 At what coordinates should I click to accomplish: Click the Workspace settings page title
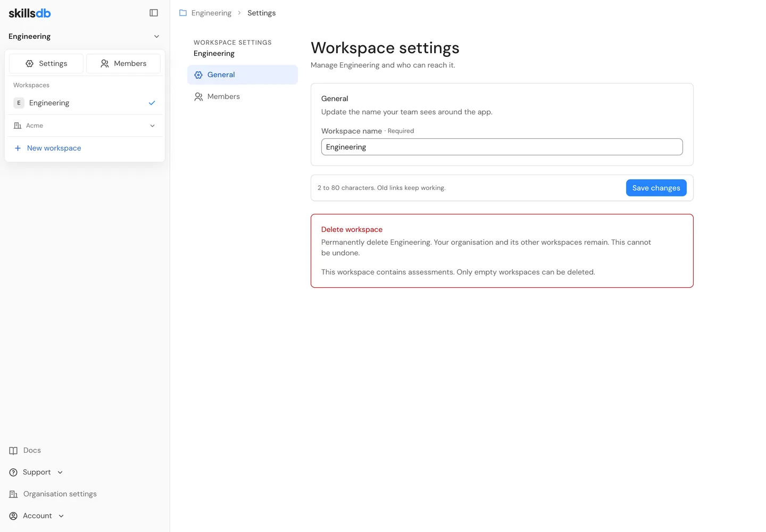(385, 48)
